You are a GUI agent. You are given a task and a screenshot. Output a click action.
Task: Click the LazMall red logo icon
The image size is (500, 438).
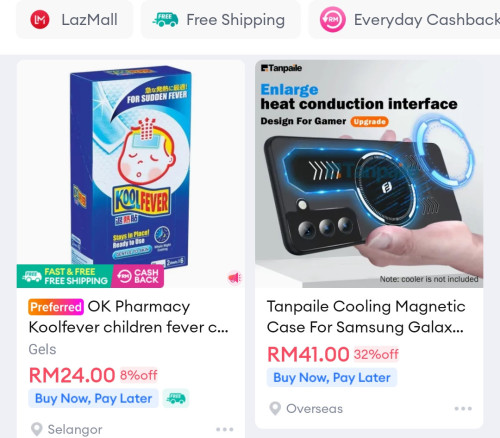click(40, 20)
